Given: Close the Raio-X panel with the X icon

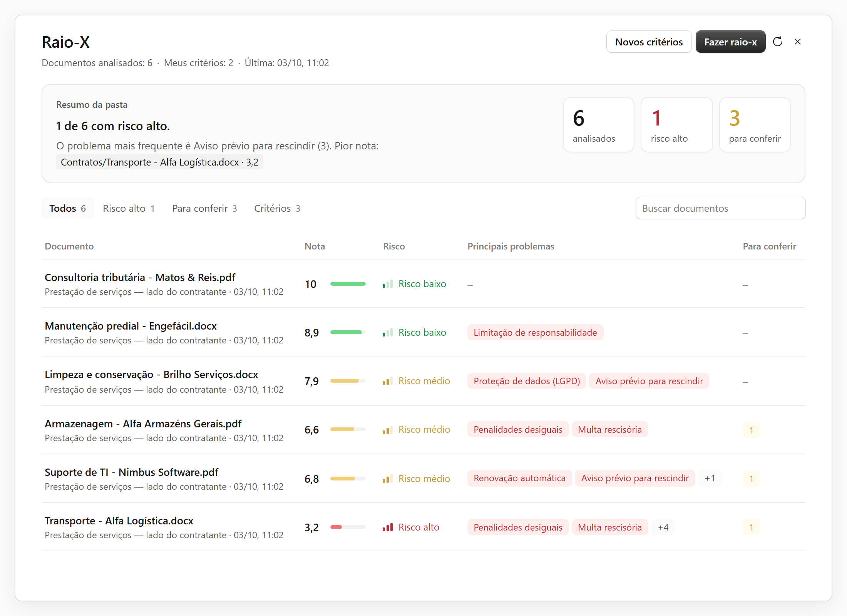Looking at the screenshot, I should coord(798,42).
